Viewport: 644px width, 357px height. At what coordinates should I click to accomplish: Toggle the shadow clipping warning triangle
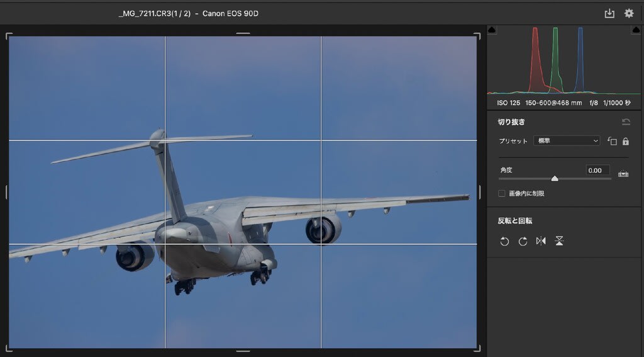coord(492,30)
